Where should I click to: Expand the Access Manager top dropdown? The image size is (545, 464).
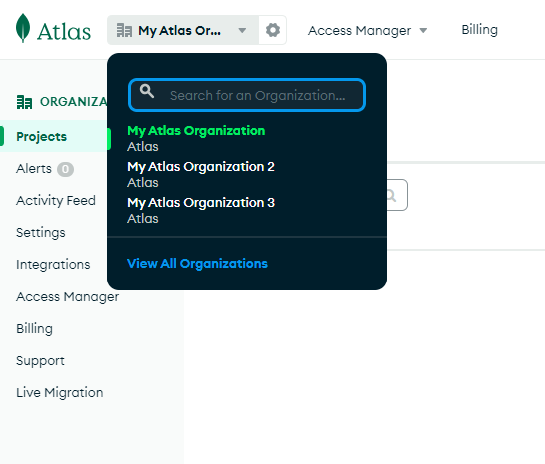point(367,31)
